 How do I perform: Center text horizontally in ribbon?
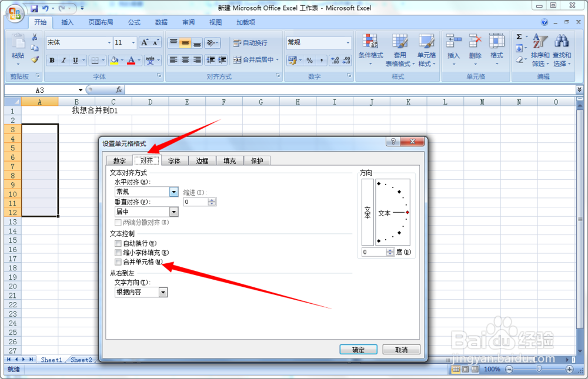point(185,59)
